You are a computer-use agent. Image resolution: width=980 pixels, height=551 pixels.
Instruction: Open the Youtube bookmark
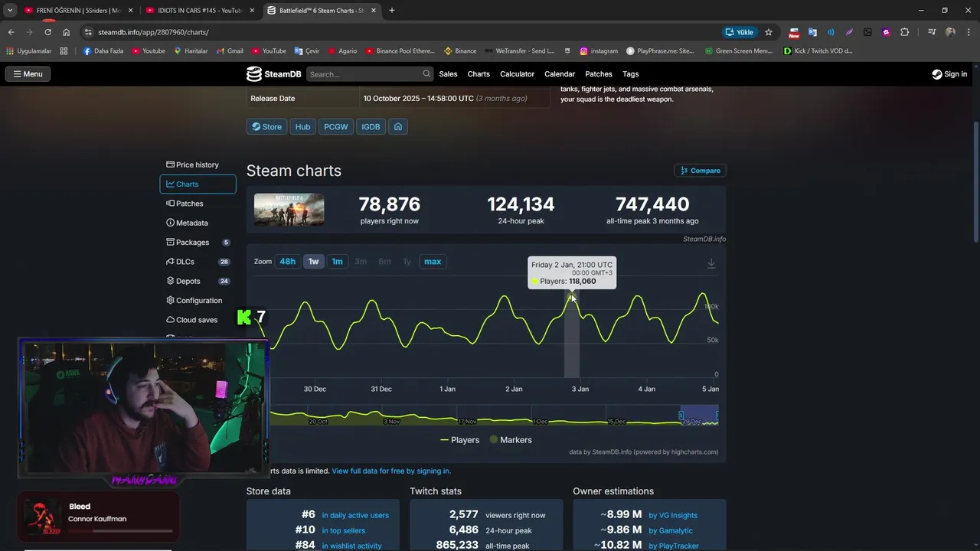pos(149,51)
